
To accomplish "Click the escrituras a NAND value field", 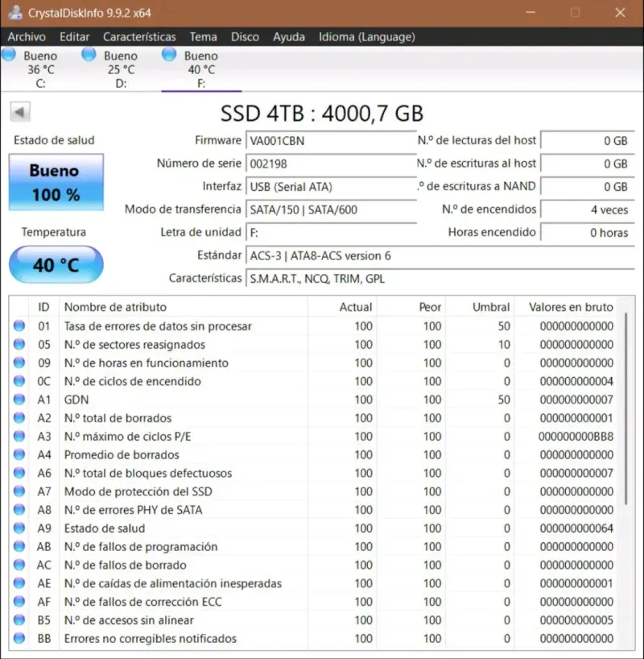I will click(x=588, y=187).
